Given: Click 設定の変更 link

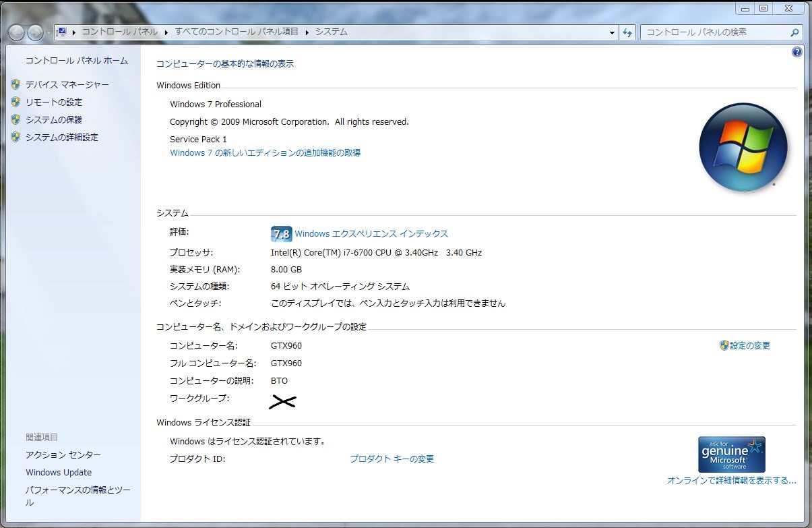Looking at the screenshot, I should tap(750, 346).
